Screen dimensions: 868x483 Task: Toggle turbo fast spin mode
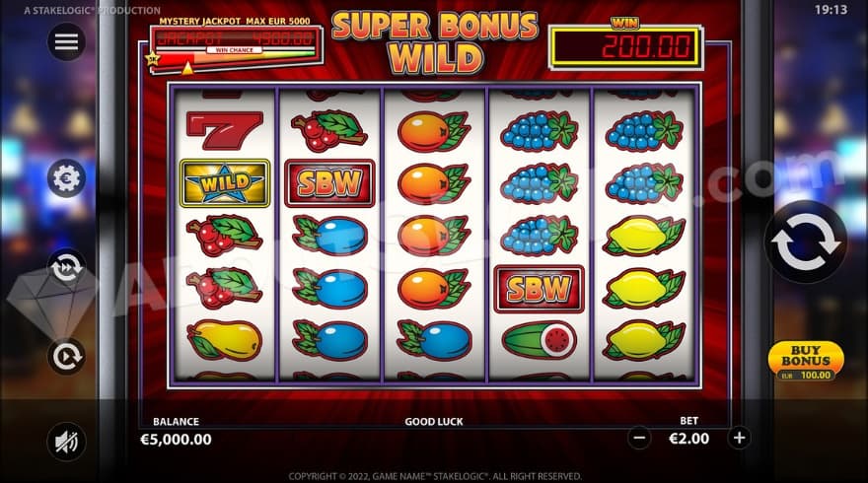click(66, 268)
